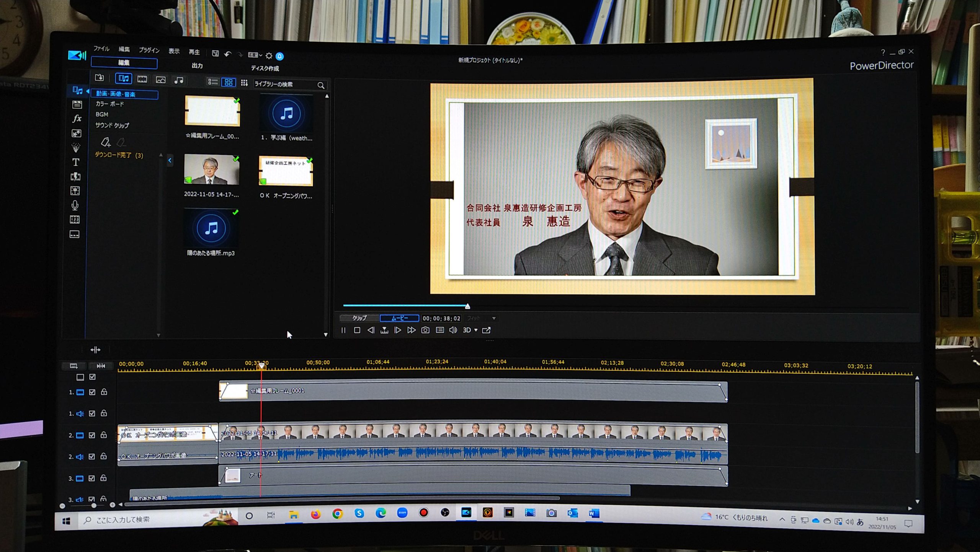Adjust preview volume with the speaker icon
This screenshot has height=552, width=980.
pyautogui.click(x=453, y=330)
